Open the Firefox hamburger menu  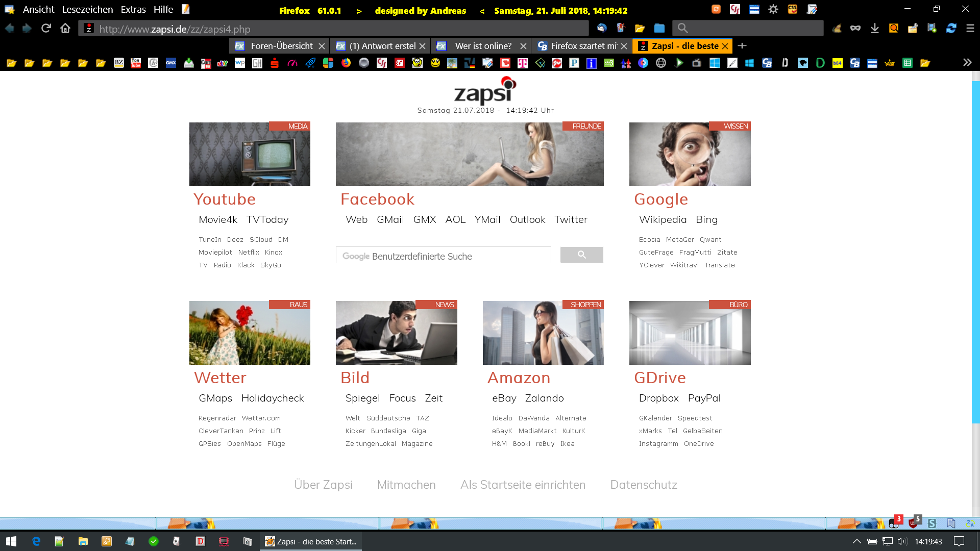click(970, 29)
